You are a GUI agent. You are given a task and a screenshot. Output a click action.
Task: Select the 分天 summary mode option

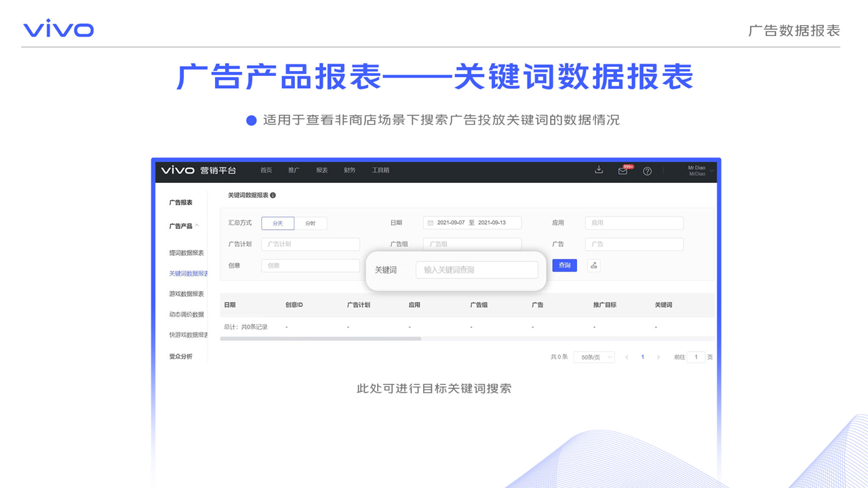pos(277,223)
